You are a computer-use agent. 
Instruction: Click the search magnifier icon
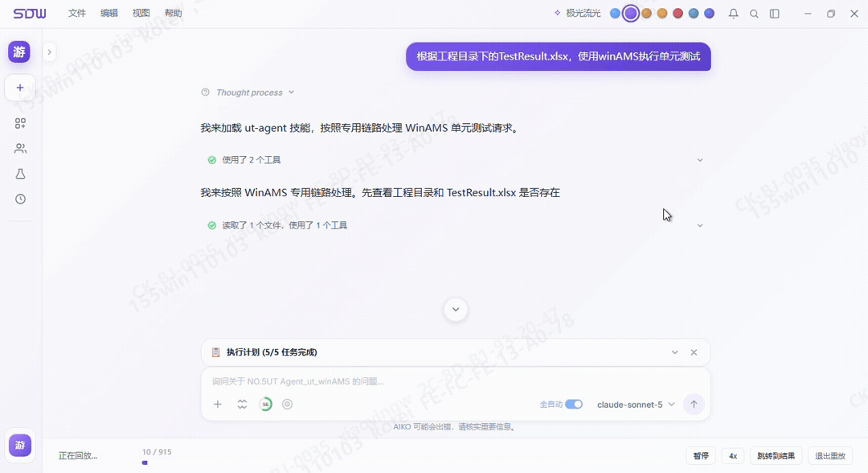click(754, 14)
